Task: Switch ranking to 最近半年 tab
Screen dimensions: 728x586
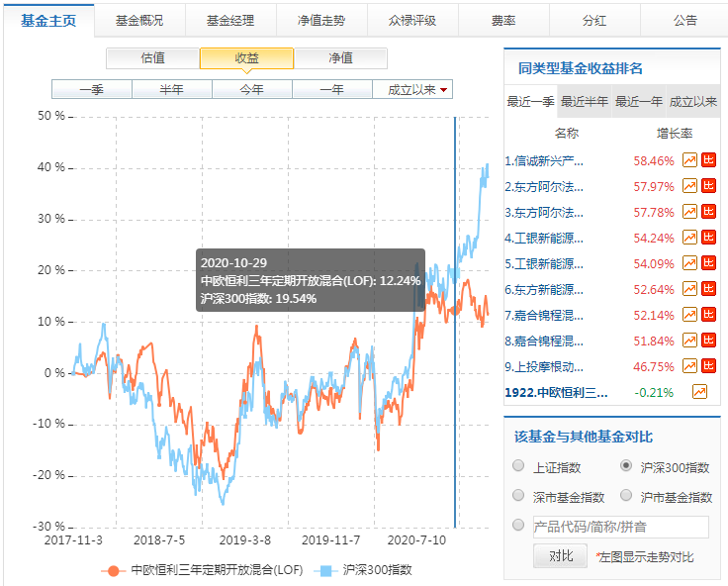Action: 585,102
